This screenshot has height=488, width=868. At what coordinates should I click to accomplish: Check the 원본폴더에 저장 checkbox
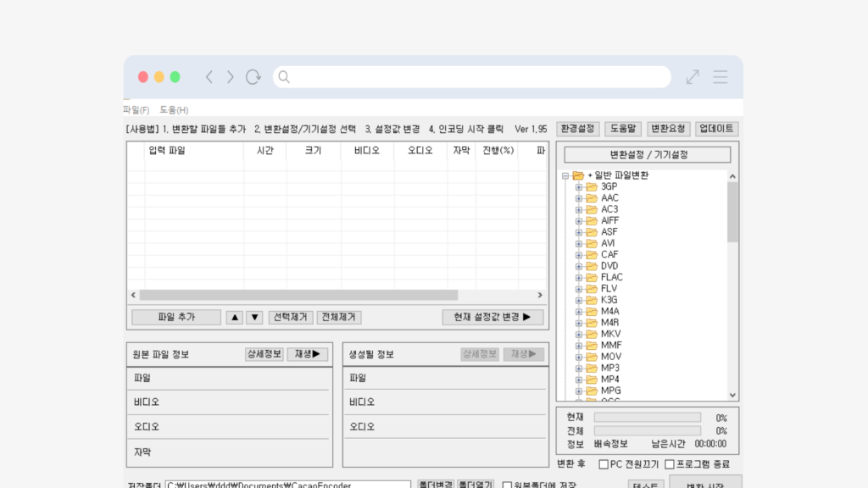[x=507, y=485]
